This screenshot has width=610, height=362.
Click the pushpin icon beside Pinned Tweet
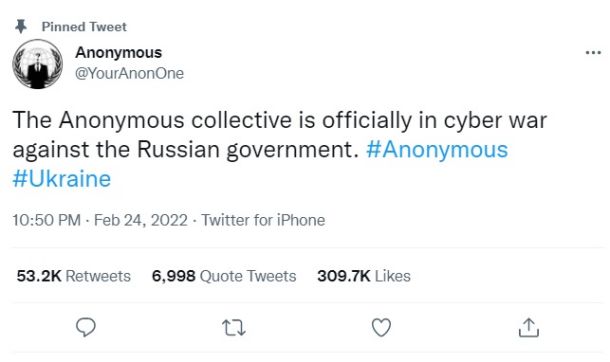(x=21, y=26)
